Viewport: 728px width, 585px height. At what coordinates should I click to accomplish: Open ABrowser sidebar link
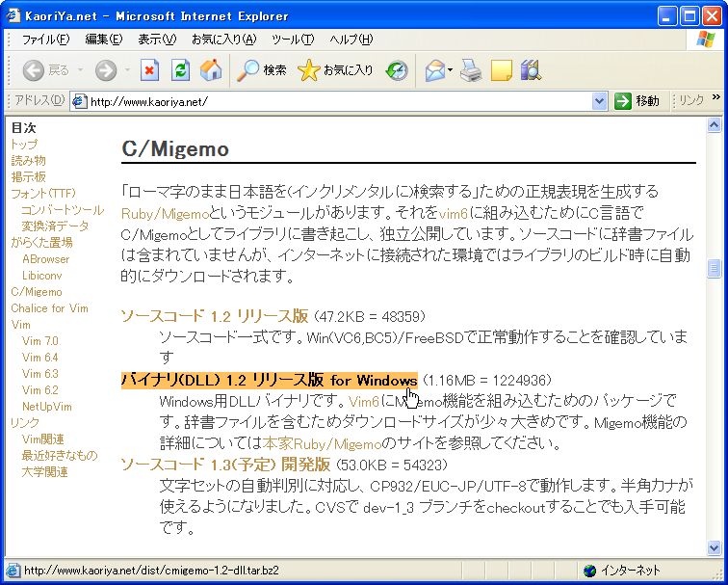pos(45,259)
